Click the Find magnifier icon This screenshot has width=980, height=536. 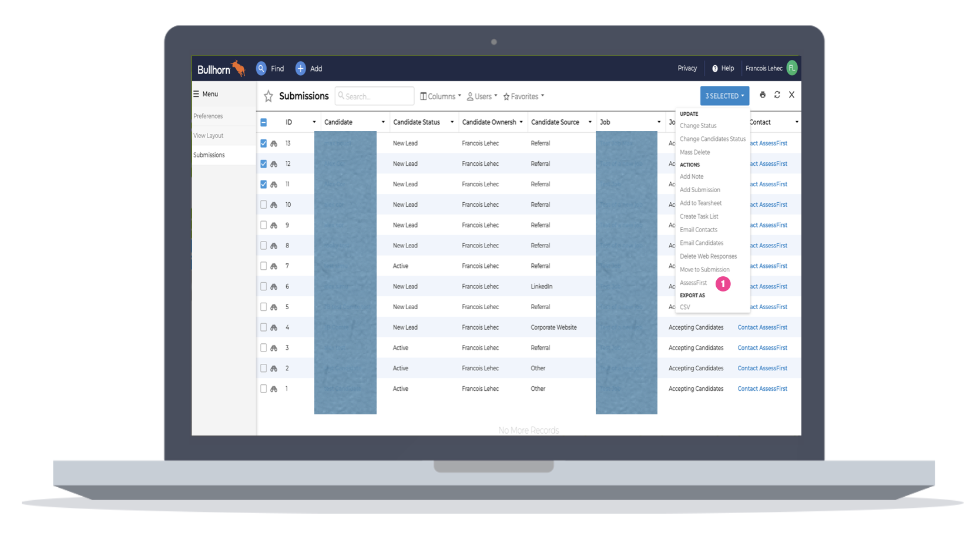(261, 68)
